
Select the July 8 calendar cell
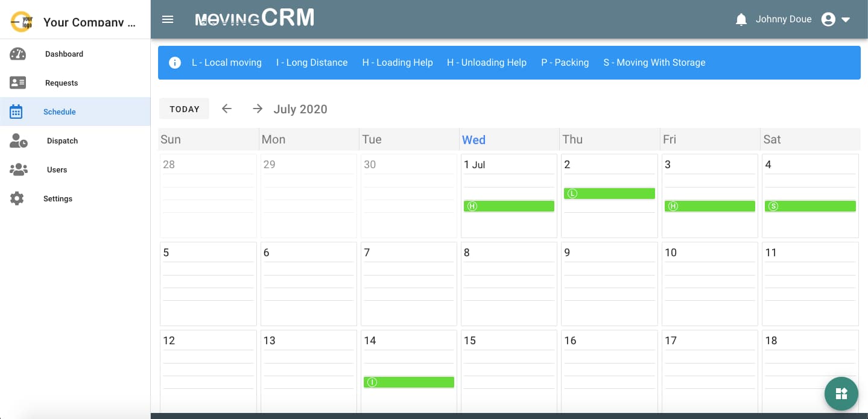click(508, 283)
